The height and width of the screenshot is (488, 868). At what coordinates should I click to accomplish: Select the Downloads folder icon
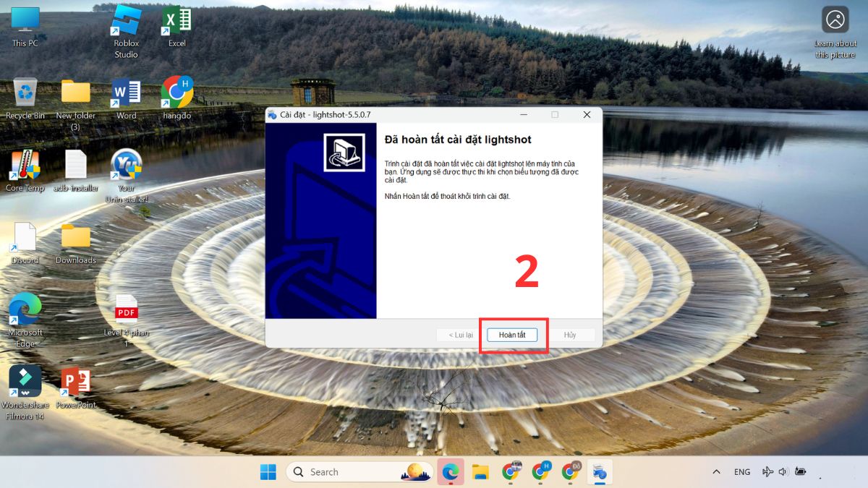tap(75, 244)
